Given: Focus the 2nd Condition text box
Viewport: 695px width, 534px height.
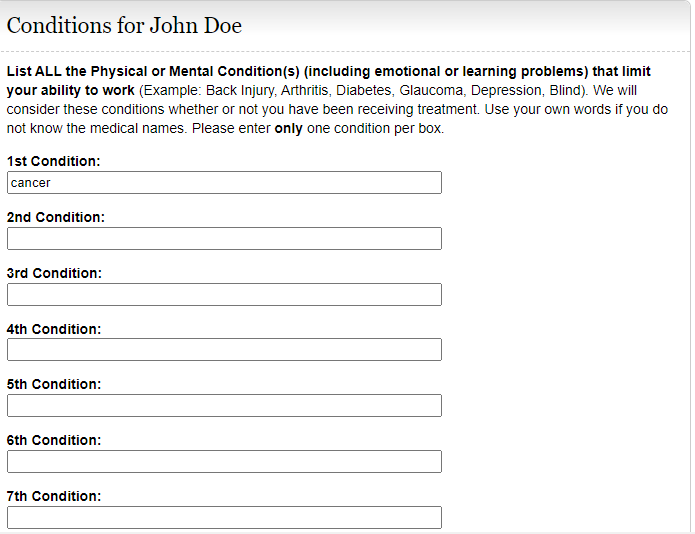Looking at the screenshot, I should point(224,239).
